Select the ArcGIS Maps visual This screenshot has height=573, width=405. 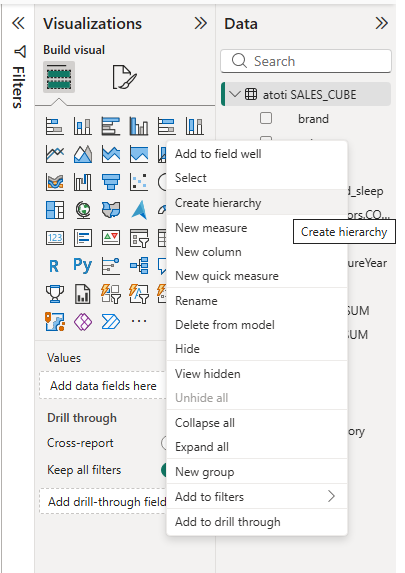click(55, 322)
